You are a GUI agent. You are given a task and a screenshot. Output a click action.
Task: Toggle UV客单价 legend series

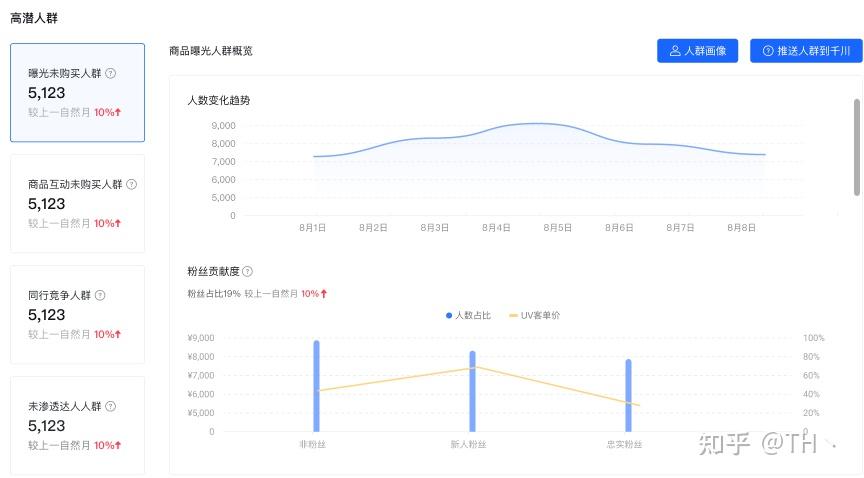(x=534, y=315)
